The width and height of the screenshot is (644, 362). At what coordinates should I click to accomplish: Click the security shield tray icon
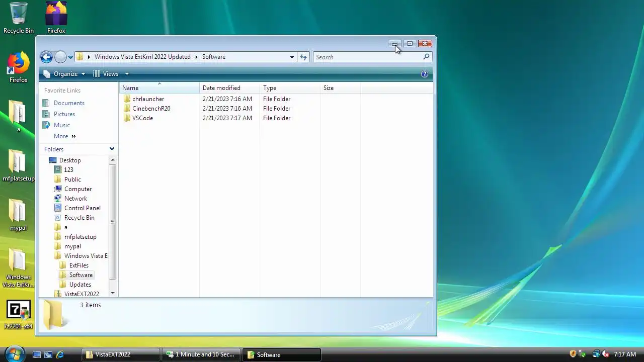pyautogui.click(x=573, y=354)
